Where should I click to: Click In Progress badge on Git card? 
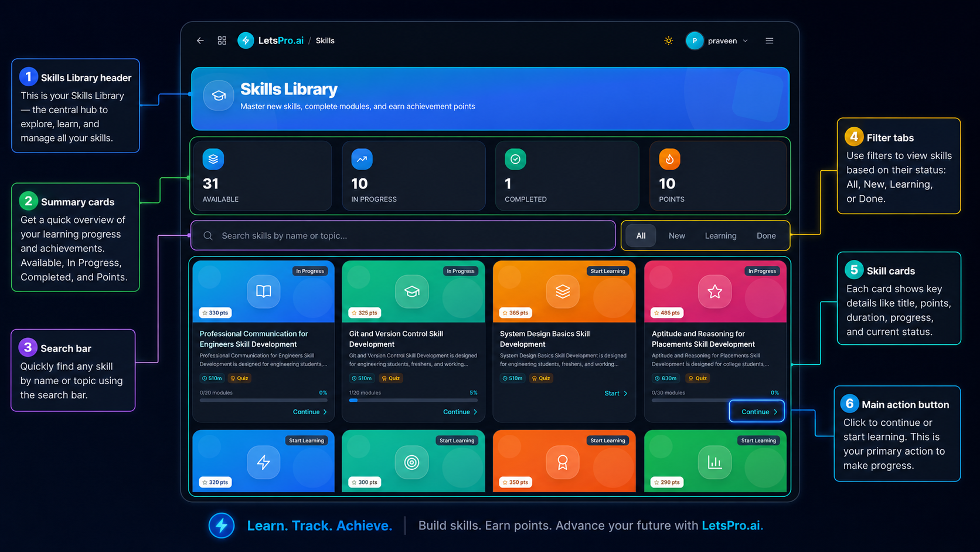click(461, 271)
